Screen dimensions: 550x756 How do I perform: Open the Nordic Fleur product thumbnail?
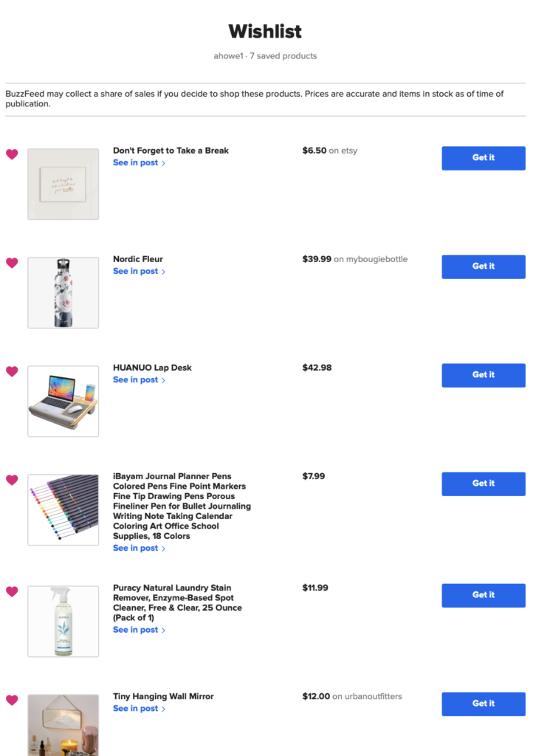63,292
